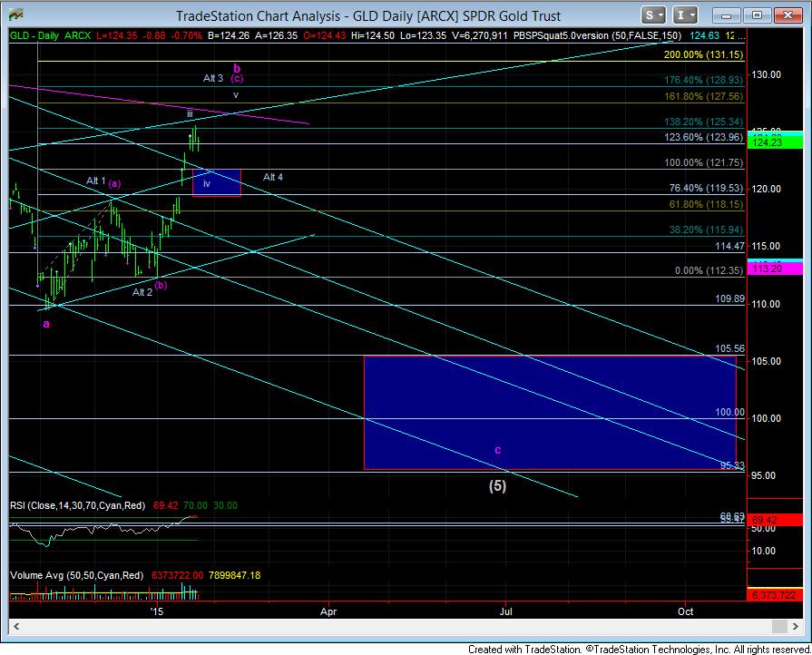Click the Apr label on time axis

coord(328,611)
